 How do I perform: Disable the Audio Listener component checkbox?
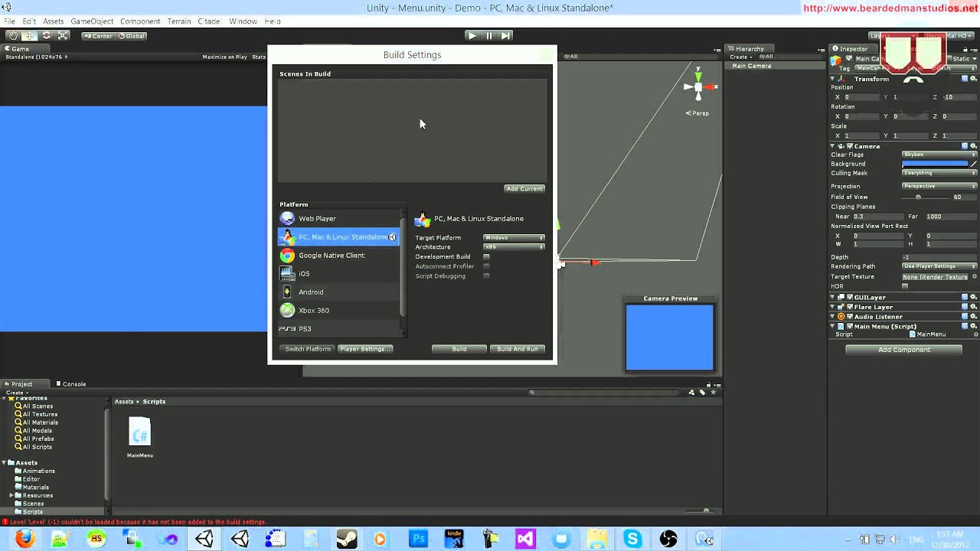(849, 317)
